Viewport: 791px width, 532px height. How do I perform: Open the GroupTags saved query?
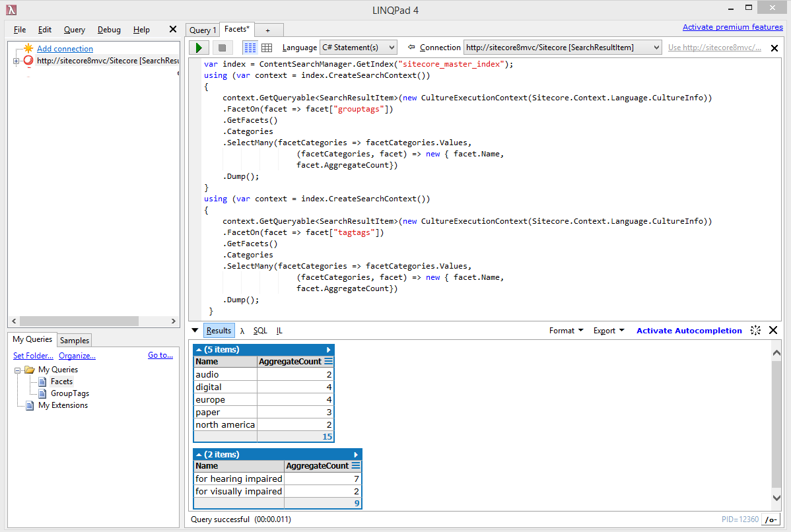69,393
